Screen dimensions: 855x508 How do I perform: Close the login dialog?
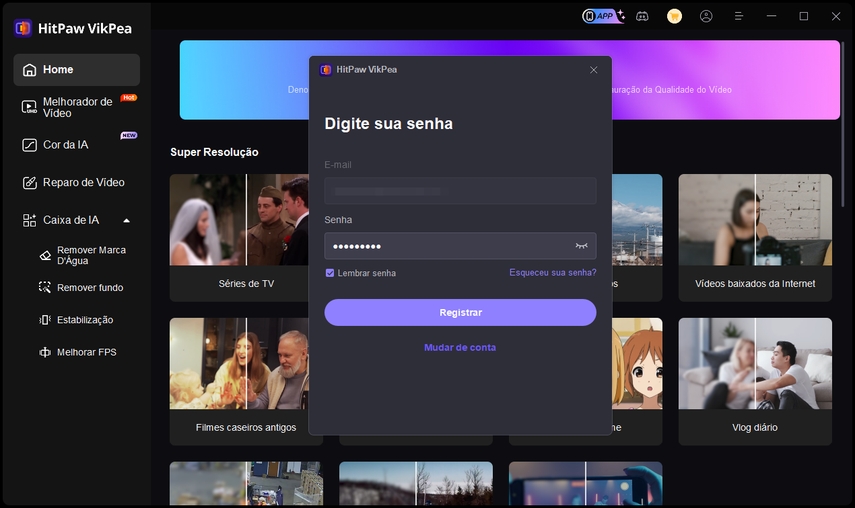pyautogui.click(x=594, y=70)
